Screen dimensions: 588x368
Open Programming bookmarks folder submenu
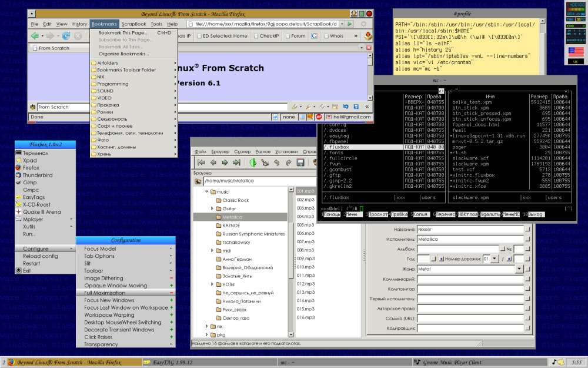(133, 84)
